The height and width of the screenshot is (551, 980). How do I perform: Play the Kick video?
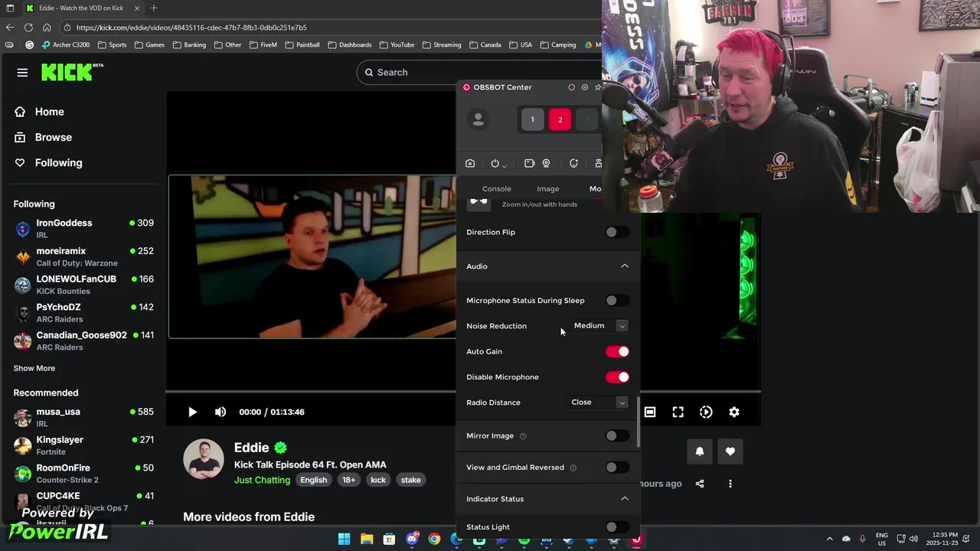click(x=192, y=412)
